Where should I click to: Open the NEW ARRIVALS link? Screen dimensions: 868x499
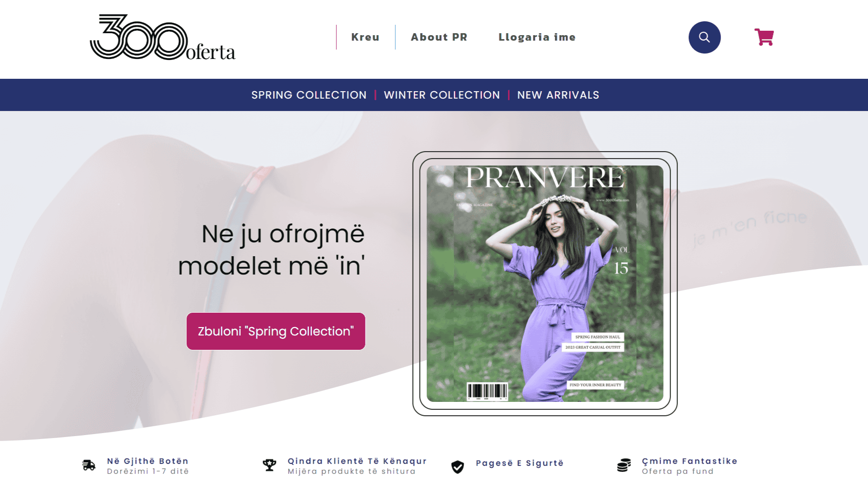click(x=559, y=95)
